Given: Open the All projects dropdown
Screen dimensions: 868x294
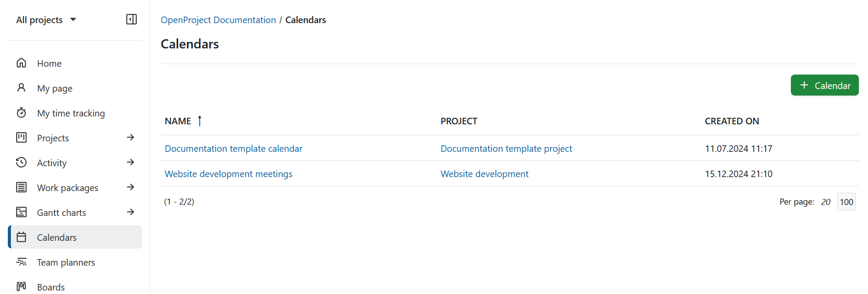Looking at the screenshot, I should 46,20.
